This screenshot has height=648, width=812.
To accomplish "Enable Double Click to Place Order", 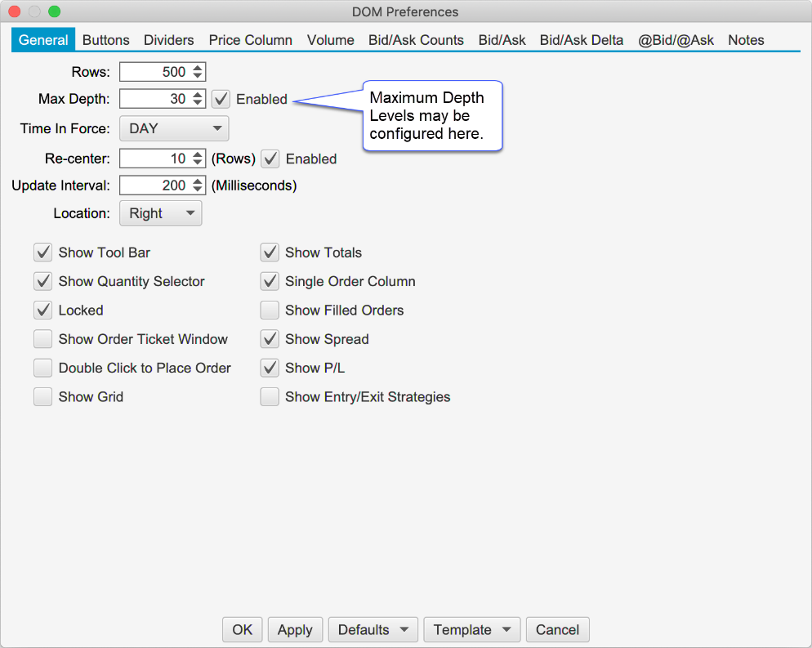I will 43,369.
